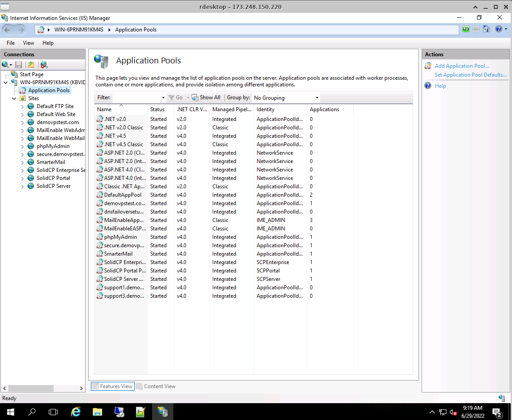The height and width of the screenshot is (420, 512).
Task: Open Internet Explorer from the taskbar
Action: pos(76,412)
